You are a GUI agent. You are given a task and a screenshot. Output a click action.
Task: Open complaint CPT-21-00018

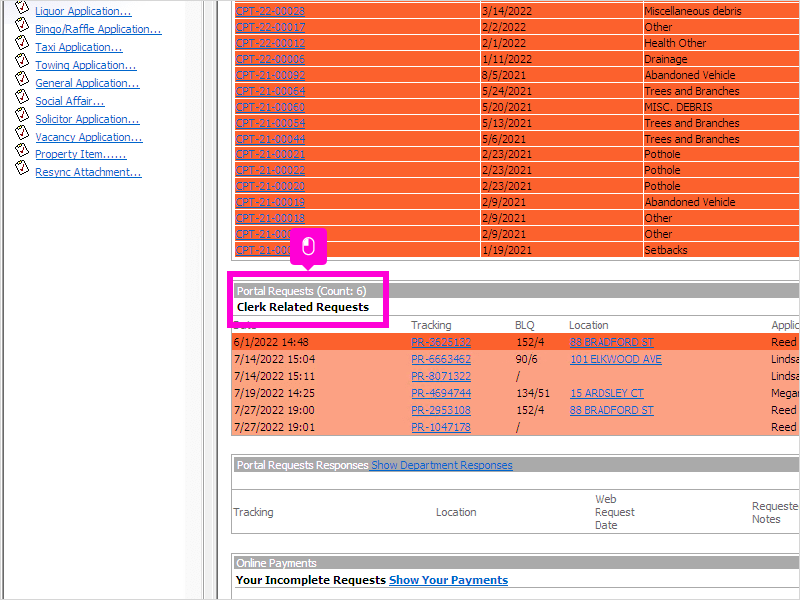coord(270,218)
